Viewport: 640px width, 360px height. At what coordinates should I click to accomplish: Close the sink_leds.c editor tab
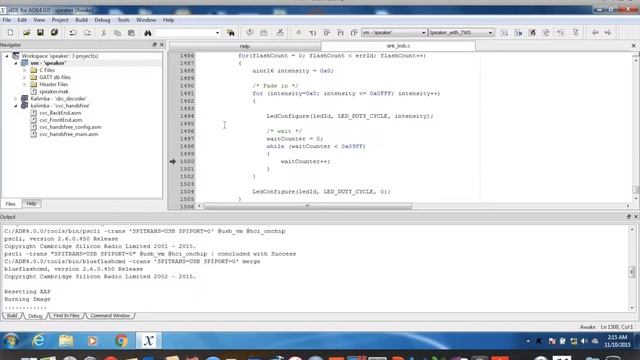click(633, 46)
